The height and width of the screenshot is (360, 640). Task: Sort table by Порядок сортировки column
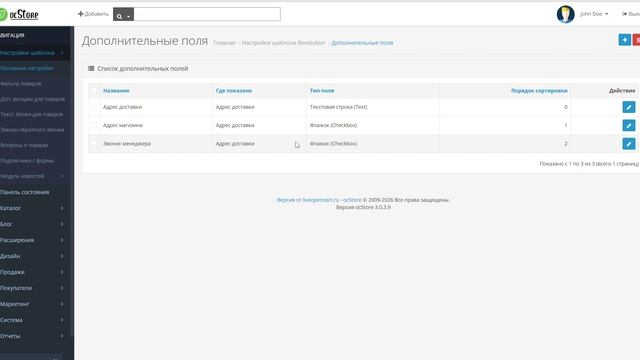539,91
